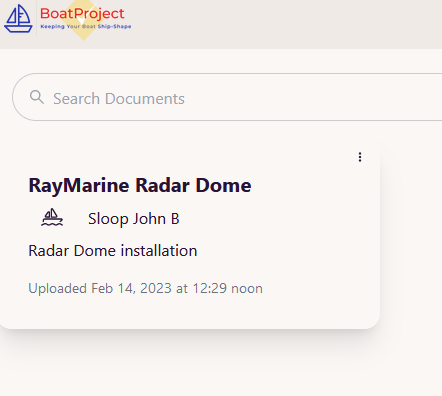The width and height of the screenshot is (442, 396).
Task: Click the blank area right of the document card
Action: point(412,233)
